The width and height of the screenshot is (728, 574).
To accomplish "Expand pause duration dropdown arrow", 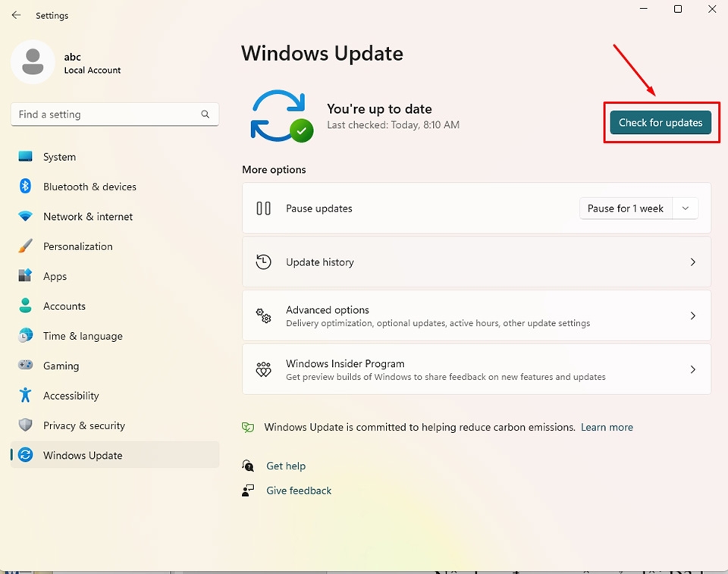I will (686, 209).
